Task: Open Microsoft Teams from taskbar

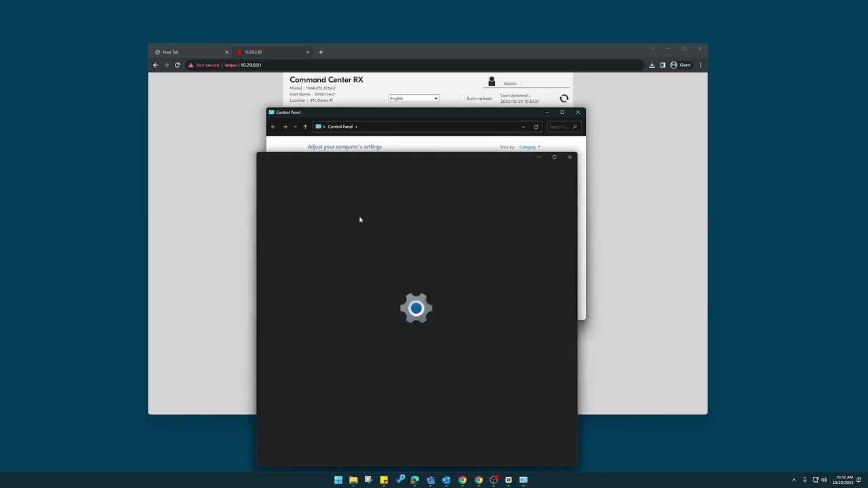Action: (431, 480)
